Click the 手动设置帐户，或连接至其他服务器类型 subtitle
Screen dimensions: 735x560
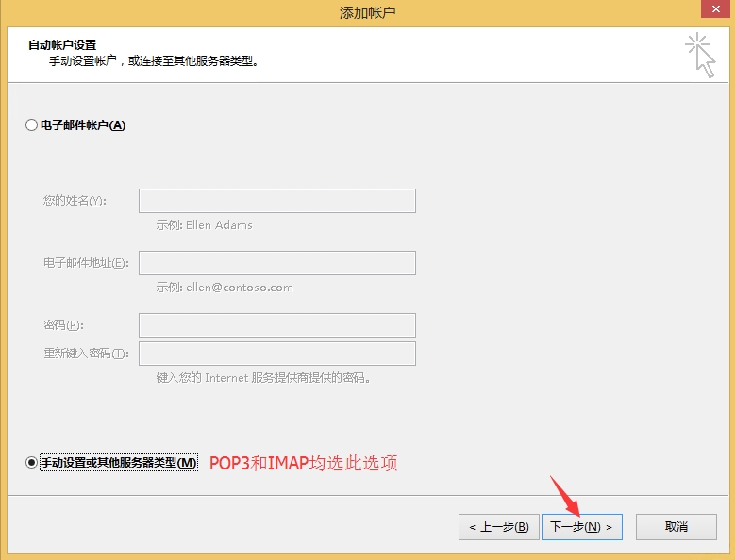(154, 61)
